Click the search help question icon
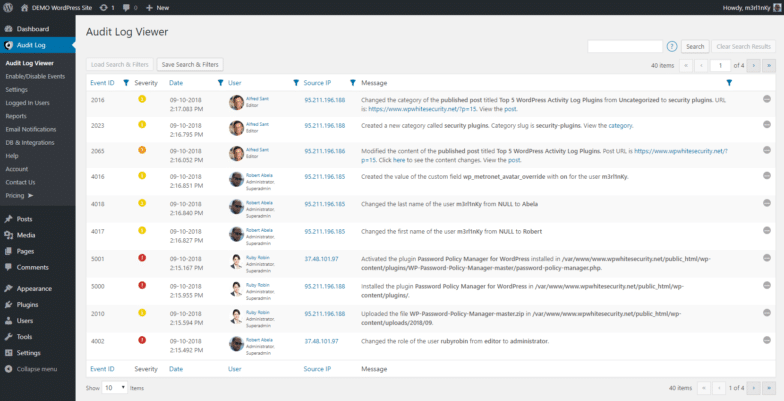The width and height of the screenshot is (784, 401). [x=672, y=46]
